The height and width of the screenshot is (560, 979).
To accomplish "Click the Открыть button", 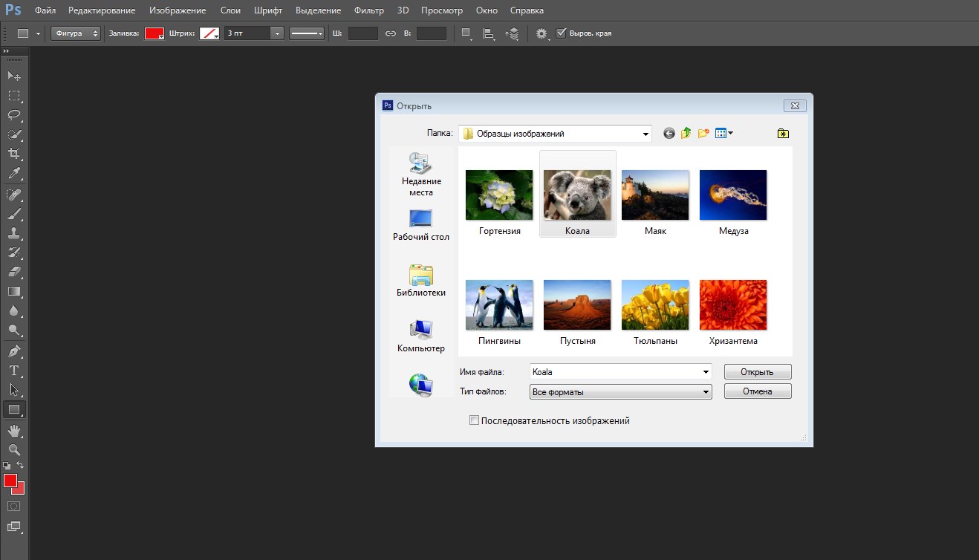I will (x=758, y=372).
